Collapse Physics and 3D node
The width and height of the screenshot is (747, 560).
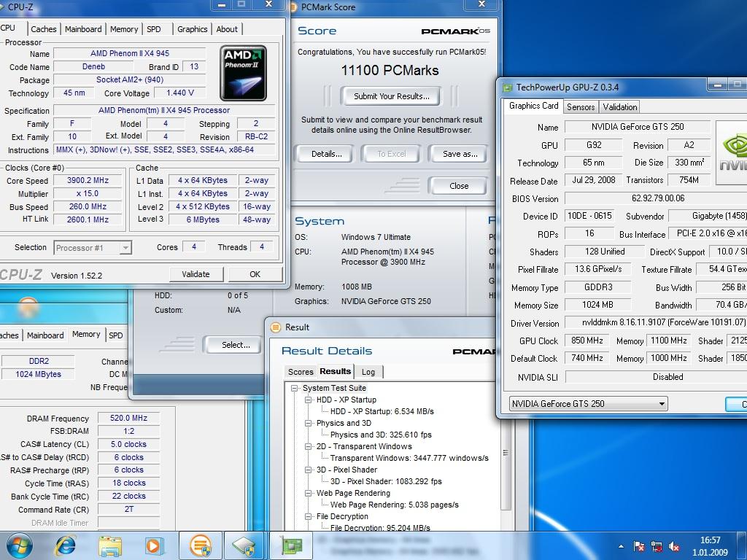(309, 424)
